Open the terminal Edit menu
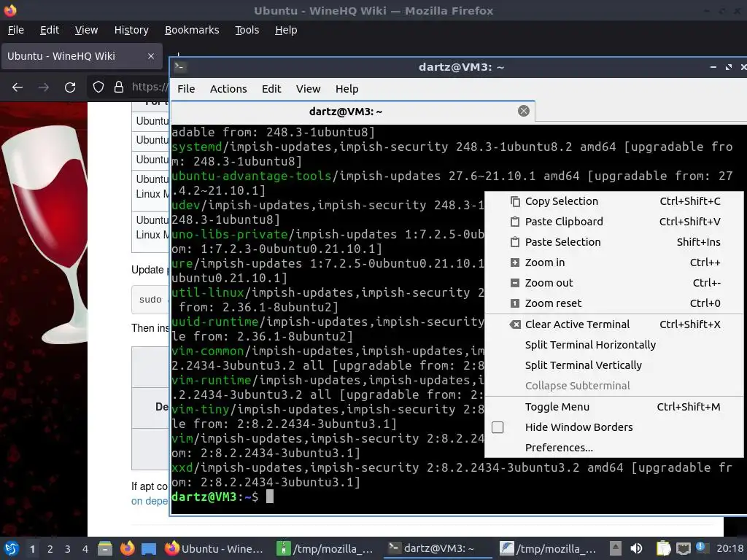The width and height of the screenshot is (747, 560). pyautogui.click(x=271, y=89)
